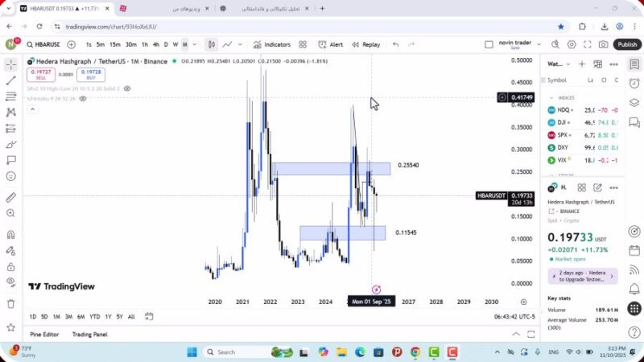The image size is (644, 362).
Task: Collapse the INDICES section in watchlist
Action: pyautogui.click(x=551, y=97)
